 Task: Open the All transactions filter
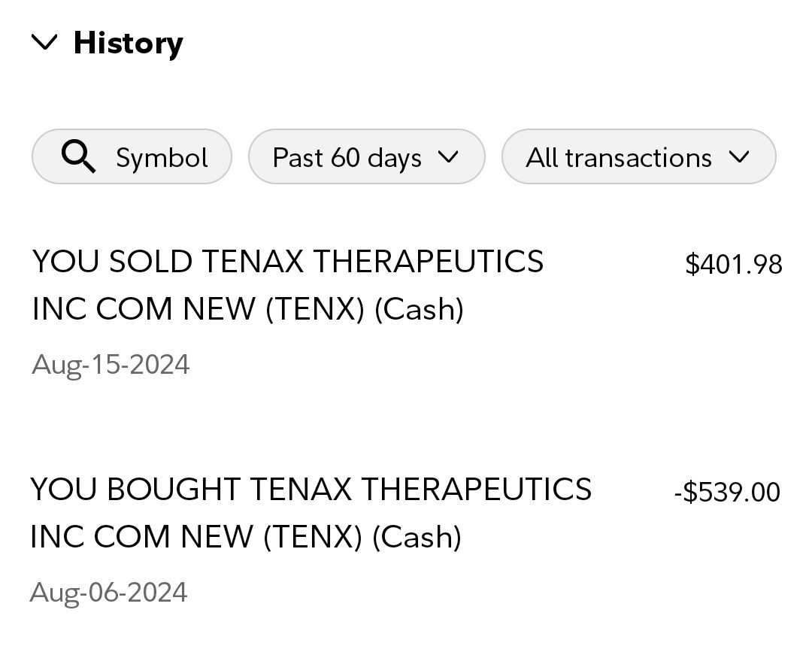coord(618,157)
